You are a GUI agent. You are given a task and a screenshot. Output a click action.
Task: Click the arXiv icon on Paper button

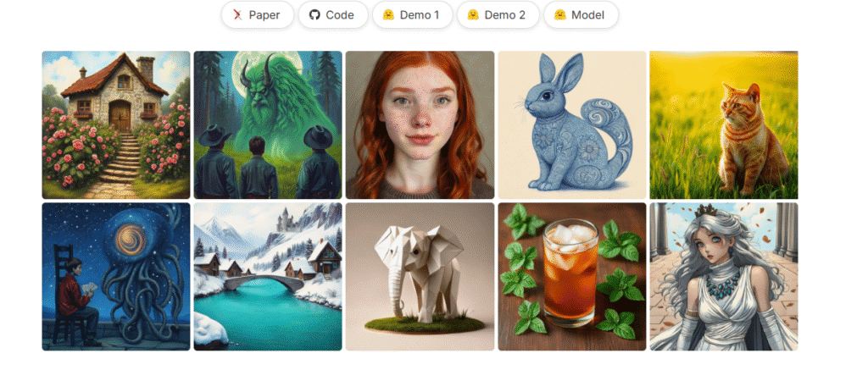(x=238, y=15)
